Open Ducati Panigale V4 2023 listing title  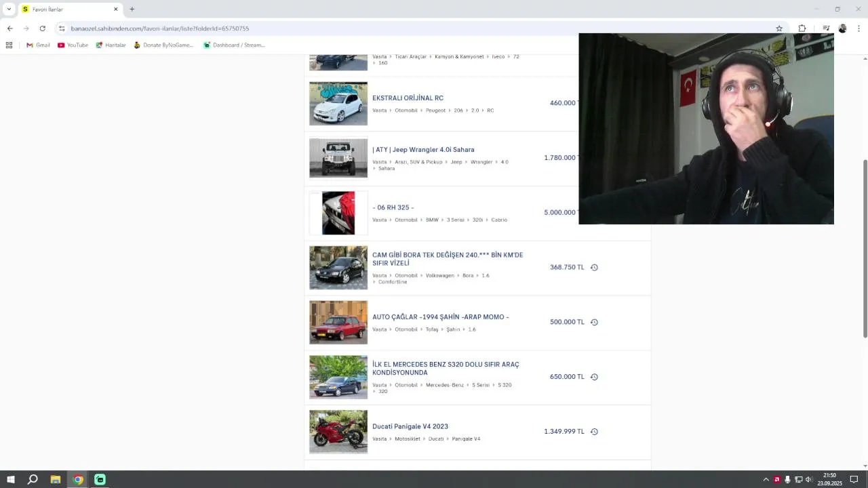410,426
